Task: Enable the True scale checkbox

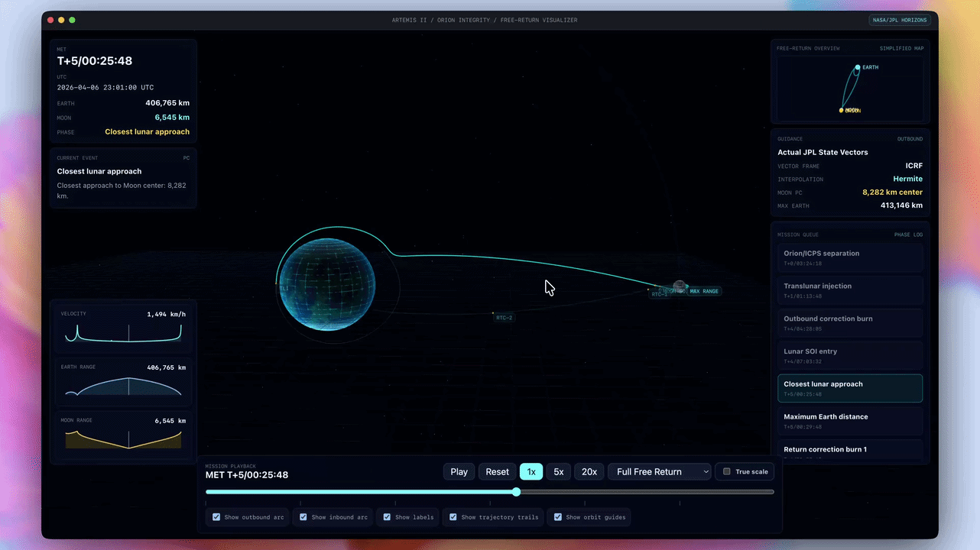Action: (x=727, y=471)
